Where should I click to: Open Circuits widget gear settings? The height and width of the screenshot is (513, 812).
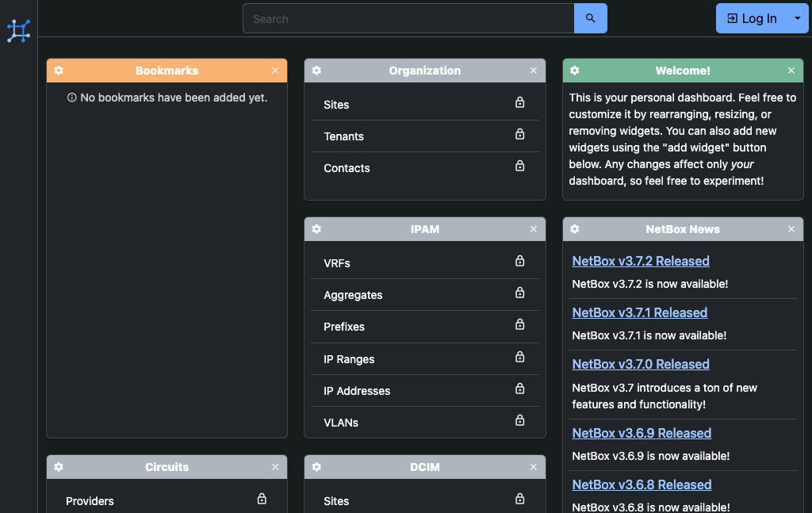point(59,467)
